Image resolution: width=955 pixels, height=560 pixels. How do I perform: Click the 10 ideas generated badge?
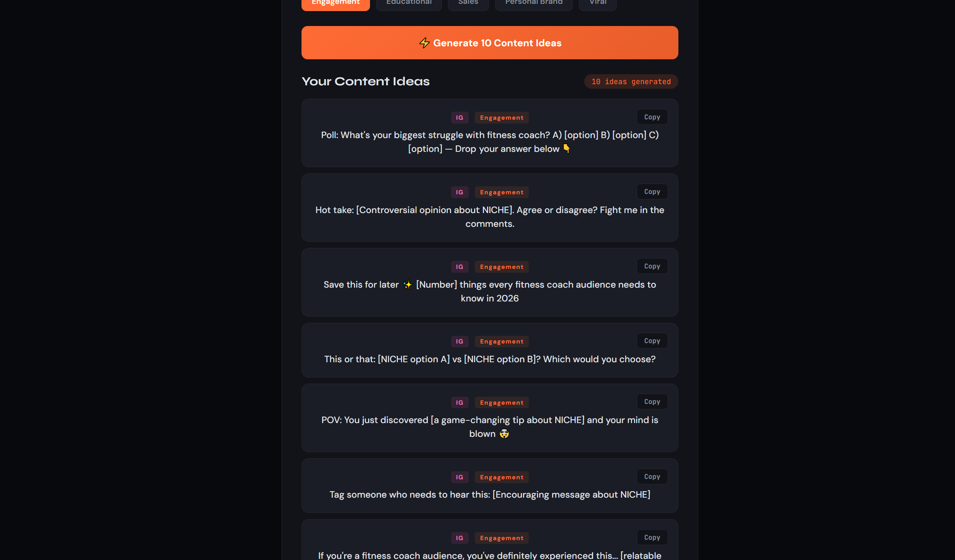coord(631,81)
